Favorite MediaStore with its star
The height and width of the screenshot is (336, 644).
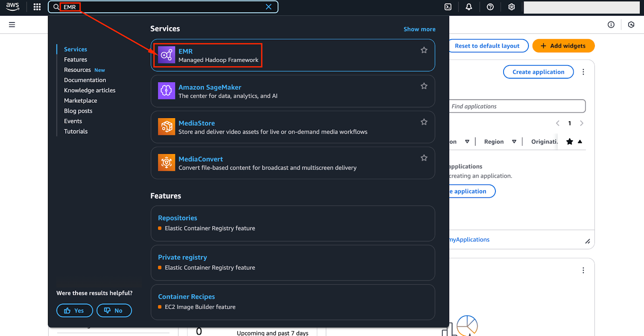pyautogui.click(x=424, y=122)
